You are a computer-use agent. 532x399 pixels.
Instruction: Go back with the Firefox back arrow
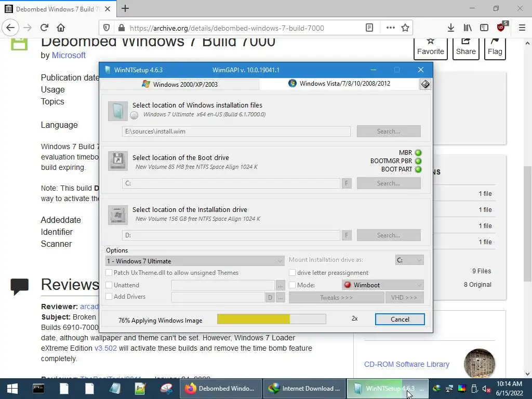click(10, 28)
